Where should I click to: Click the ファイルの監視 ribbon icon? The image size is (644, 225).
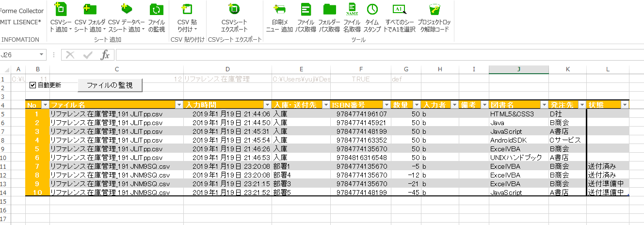156,9
